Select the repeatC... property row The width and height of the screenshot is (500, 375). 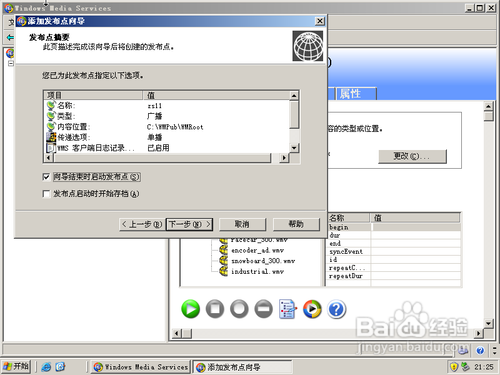pos(394,268)
